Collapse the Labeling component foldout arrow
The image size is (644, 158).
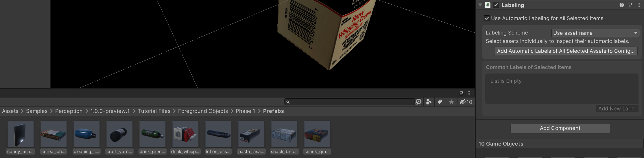coord(480,5)
